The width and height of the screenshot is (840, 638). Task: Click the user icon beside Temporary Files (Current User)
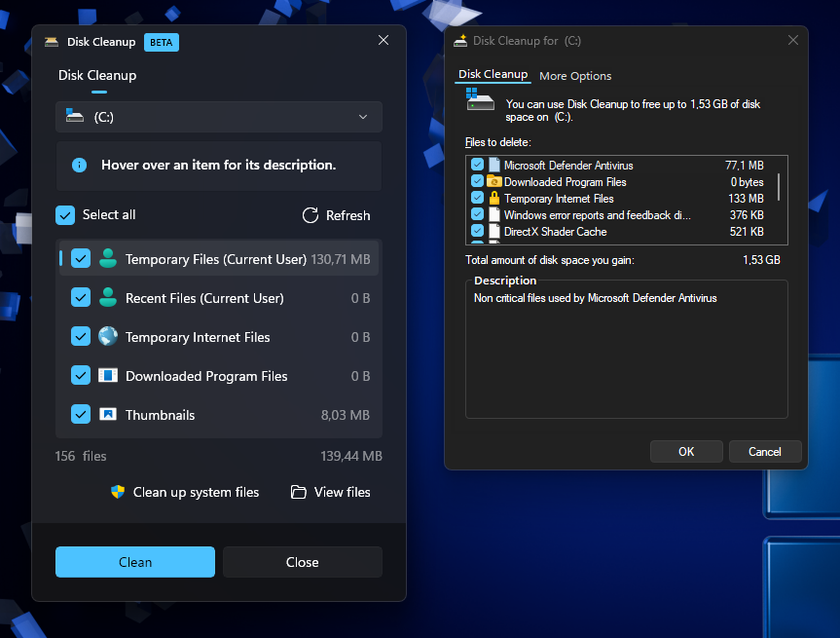click(108, 259)
